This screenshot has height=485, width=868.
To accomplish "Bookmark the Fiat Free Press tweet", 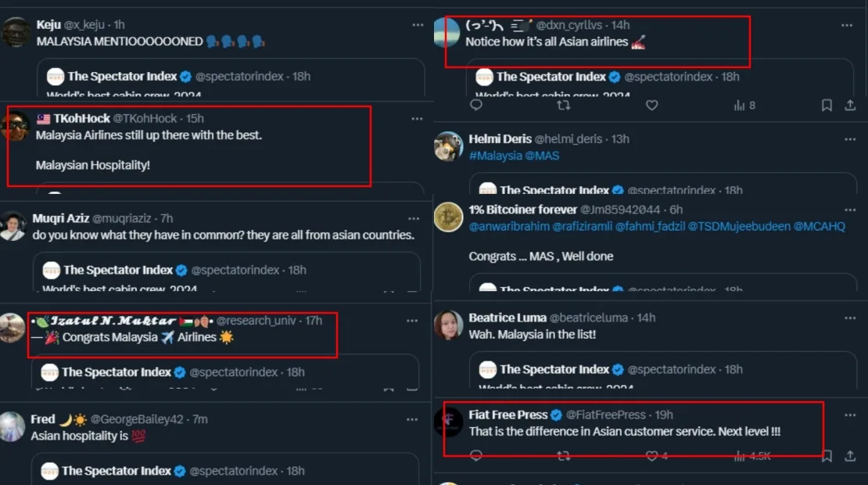I will [x=827, y=455].
